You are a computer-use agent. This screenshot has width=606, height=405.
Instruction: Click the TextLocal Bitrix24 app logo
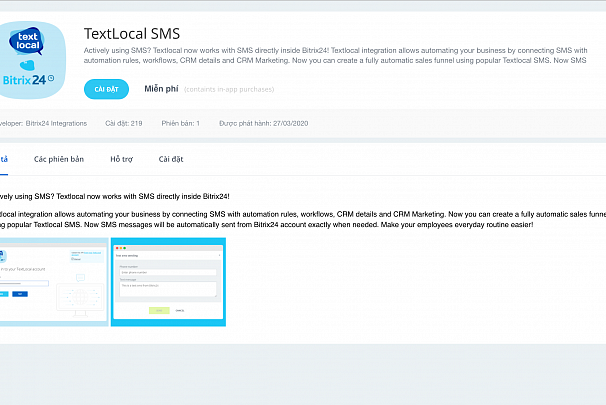click(x=32, y=60)
